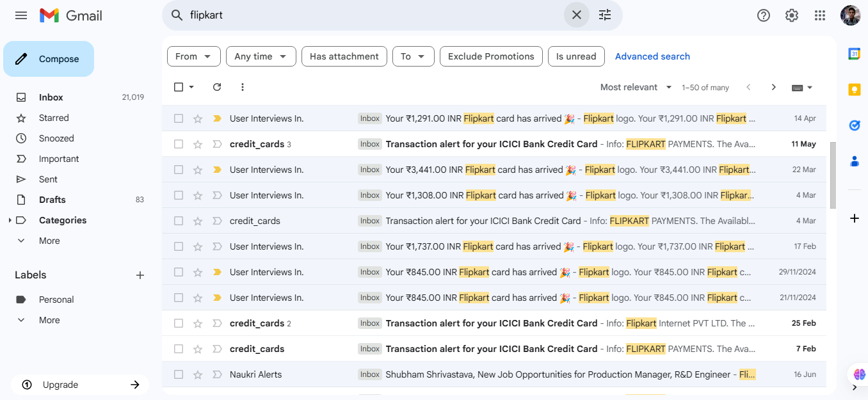Image resolution: width=868 pixels, height=400 pixels.
Task: Apply Has attachment filter
Action: coord(344,56)
